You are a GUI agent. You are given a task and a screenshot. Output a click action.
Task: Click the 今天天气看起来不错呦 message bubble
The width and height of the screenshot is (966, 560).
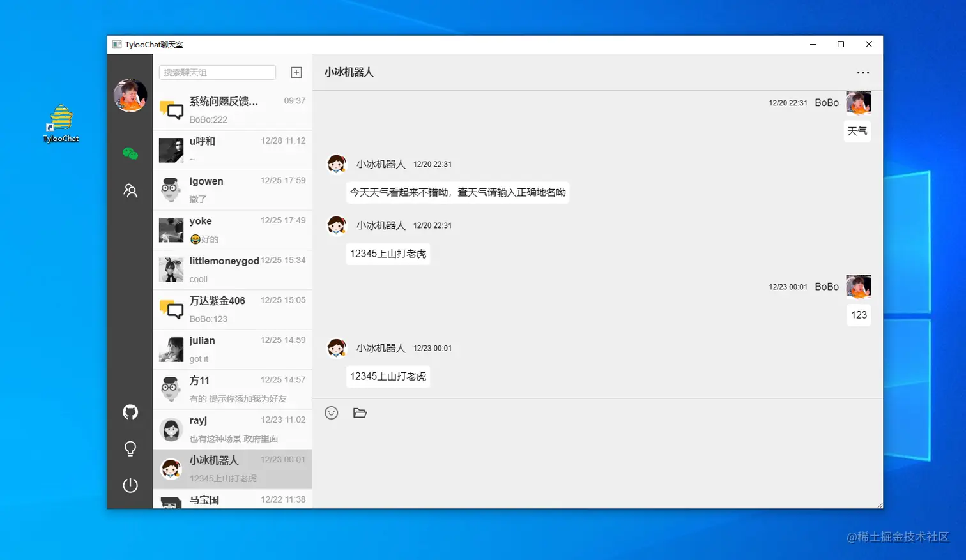pos(457,192)
